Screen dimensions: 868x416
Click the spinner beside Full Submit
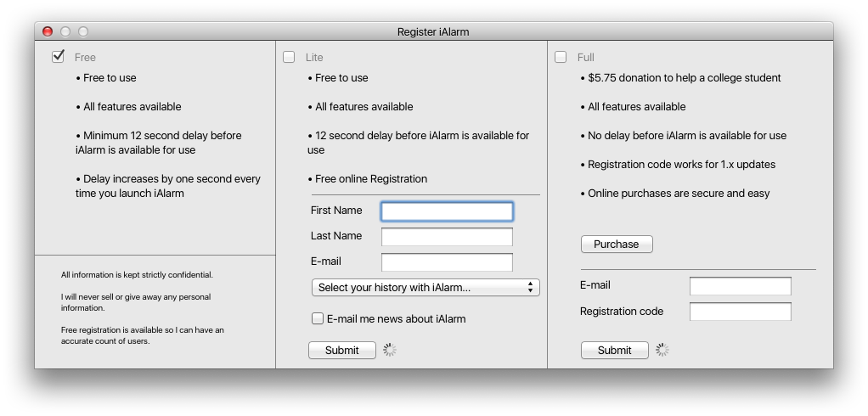coord(662,350)
